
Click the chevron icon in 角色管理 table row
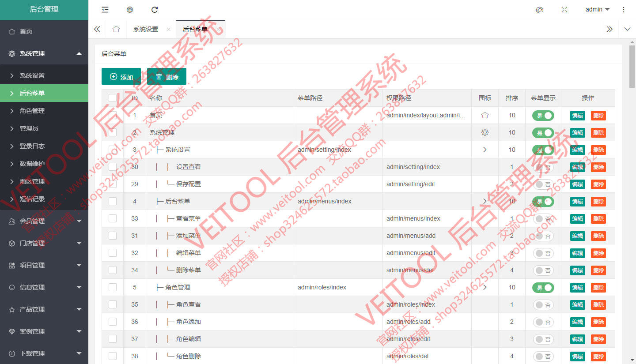[485, 287]
